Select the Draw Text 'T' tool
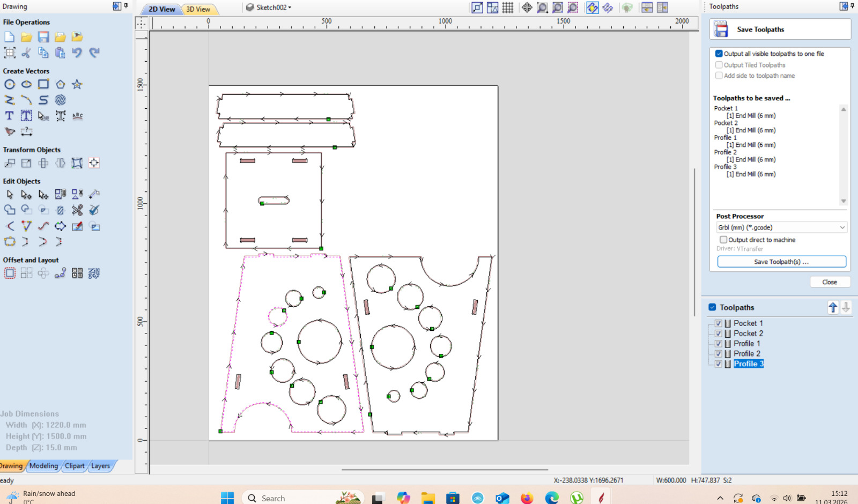The width and height of the screenshot is (858, 504). coord(9,116)
